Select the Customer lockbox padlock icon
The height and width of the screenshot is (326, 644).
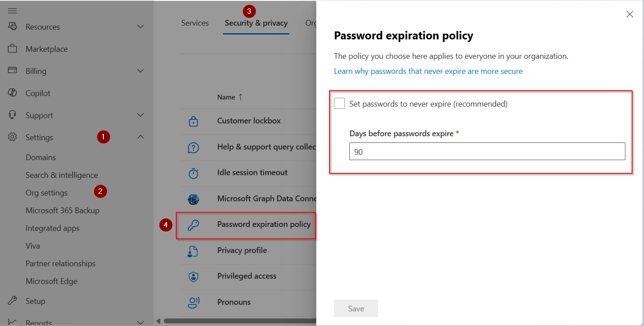[193, 120]
